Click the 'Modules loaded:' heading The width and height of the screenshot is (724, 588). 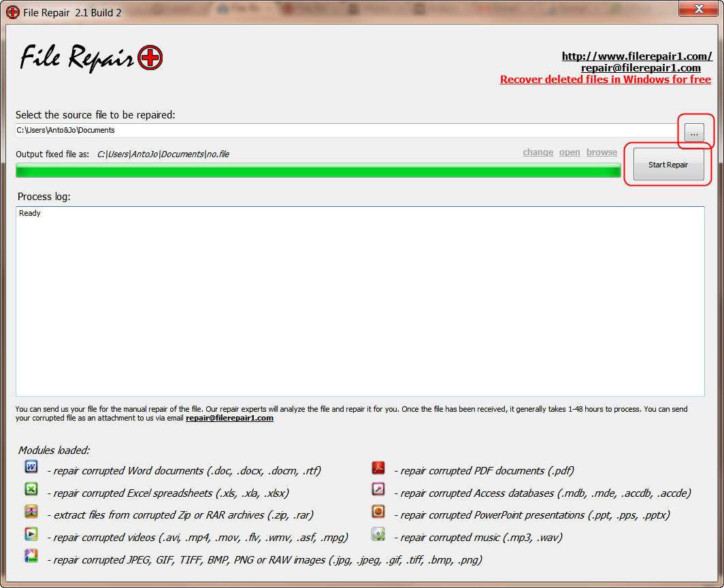point(54,450)
